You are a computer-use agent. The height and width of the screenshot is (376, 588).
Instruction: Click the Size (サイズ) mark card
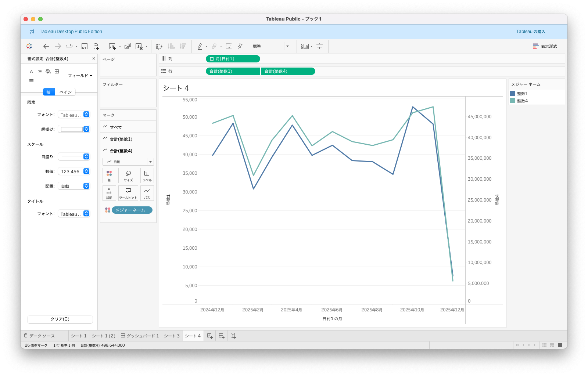coord(128,175)
